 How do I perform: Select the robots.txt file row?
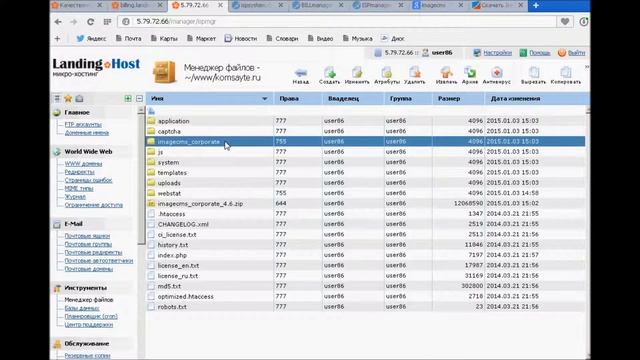(x=366, y=307)
